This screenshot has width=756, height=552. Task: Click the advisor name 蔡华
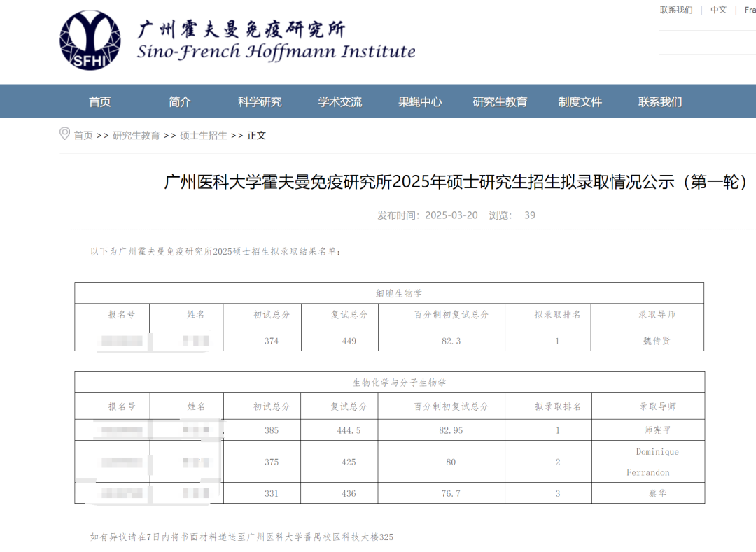657,493
